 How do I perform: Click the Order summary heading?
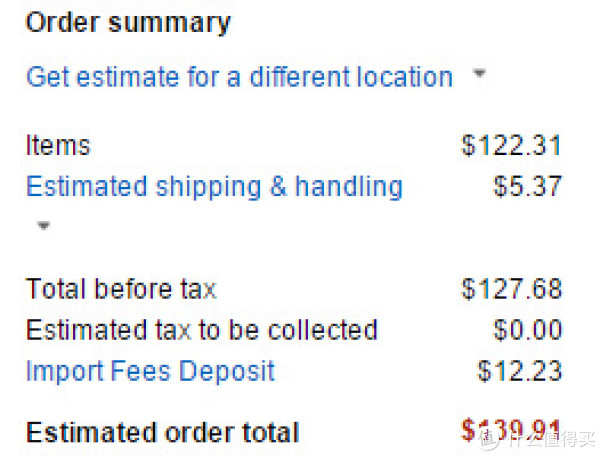[x=128, y=23]
